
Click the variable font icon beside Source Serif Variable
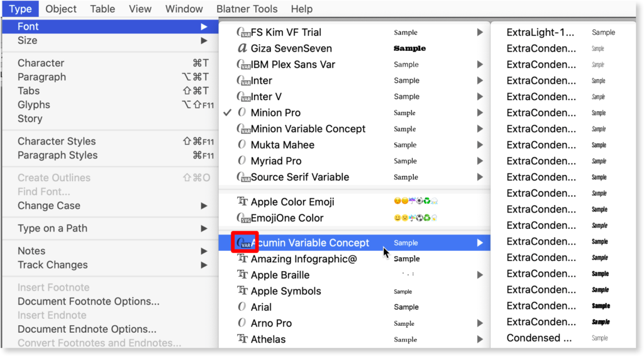click(x=243, y=177)
